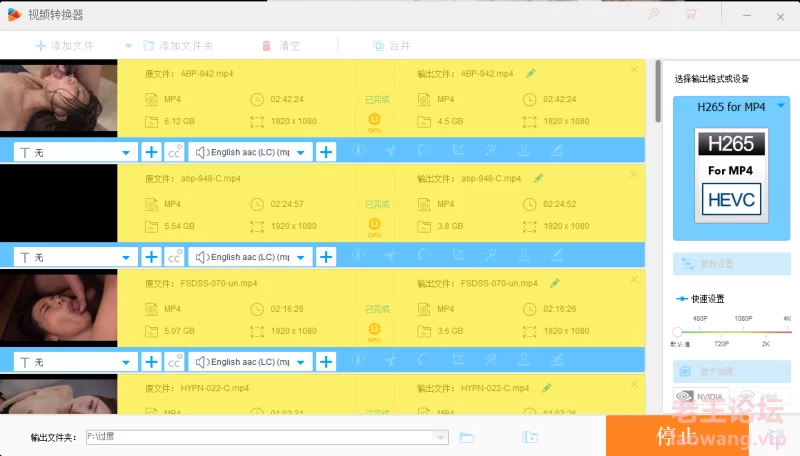Click the Clear (清空) trash button

tap(281, 46)
